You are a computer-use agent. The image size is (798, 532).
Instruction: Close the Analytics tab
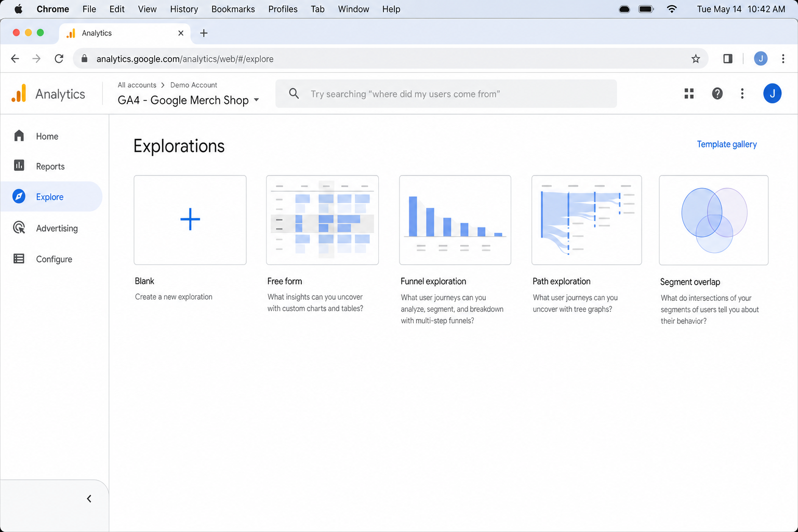point(181,33)
